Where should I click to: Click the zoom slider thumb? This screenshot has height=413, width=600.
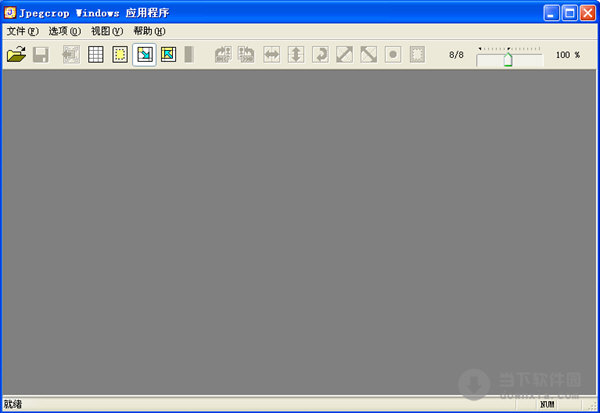point(508,59)
